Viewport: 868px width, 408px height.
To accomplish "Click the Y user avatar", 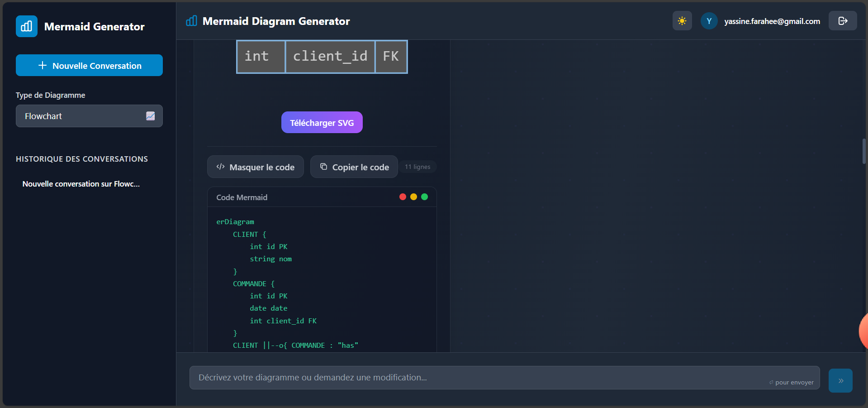I will pos(709,21).
